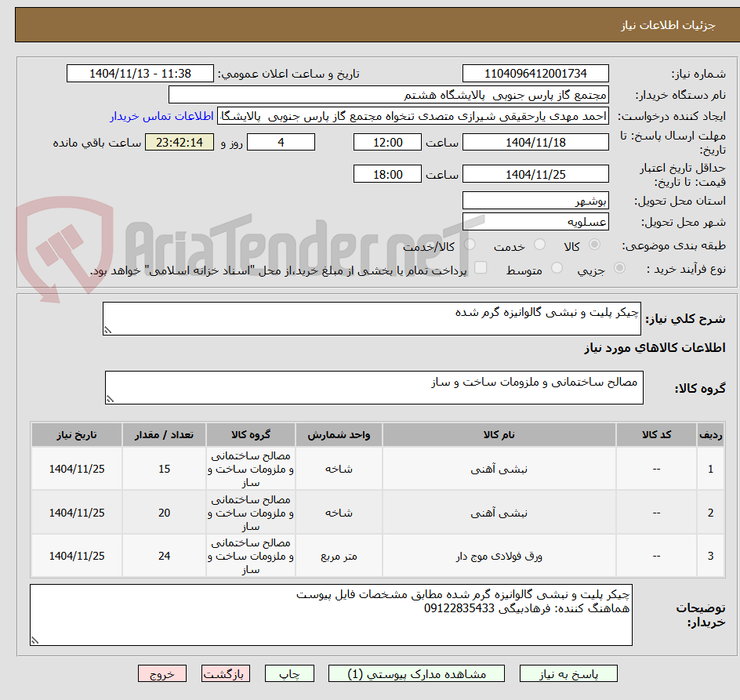Screen dimensions: 740x700
Task: Click the شاخه unit cell in row 1
Action: point(339,470)
